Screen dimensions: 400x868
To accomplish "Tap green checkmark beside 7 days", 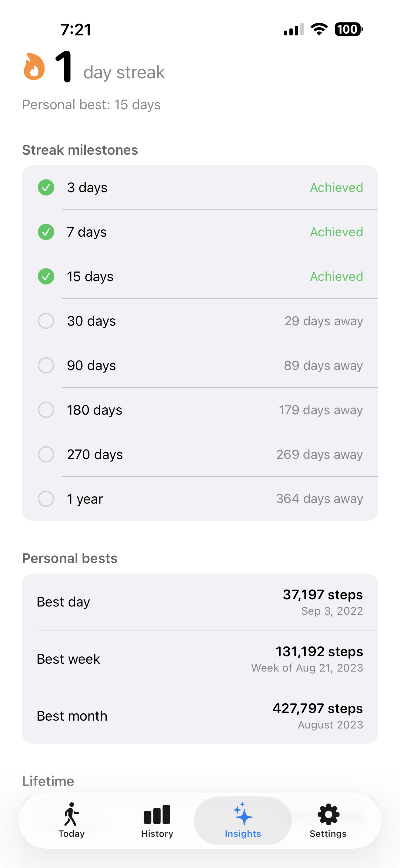I will click(x=46, y=232).
